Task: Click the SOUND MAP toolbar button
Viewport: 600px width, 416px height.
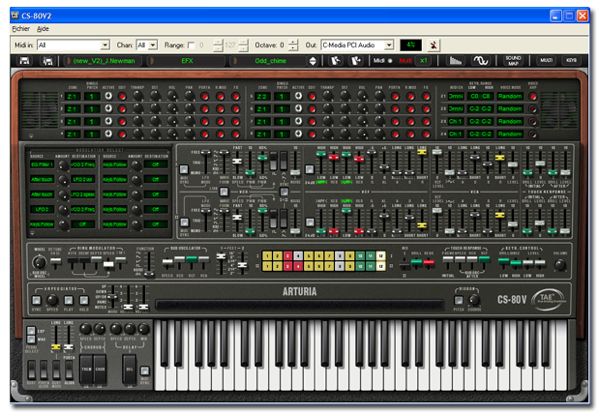Action: point(513,60)
